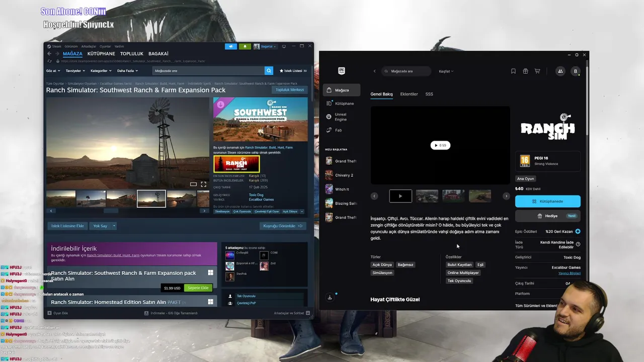Screen dimensions: 644x362
Task: Focus Epic Mağazada ara search field
Action: tap(407, 71)
